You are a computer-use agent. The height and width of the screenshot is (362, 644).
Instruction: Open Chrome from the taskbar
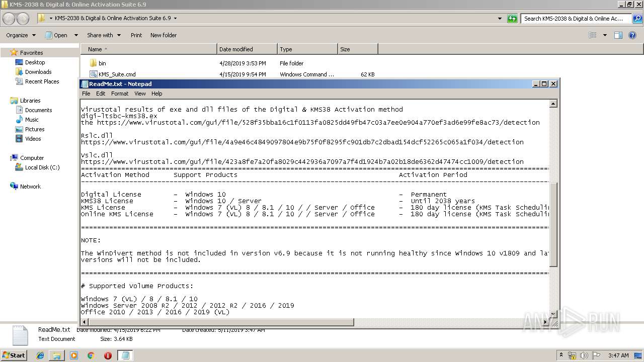click(x=91, y=355)
